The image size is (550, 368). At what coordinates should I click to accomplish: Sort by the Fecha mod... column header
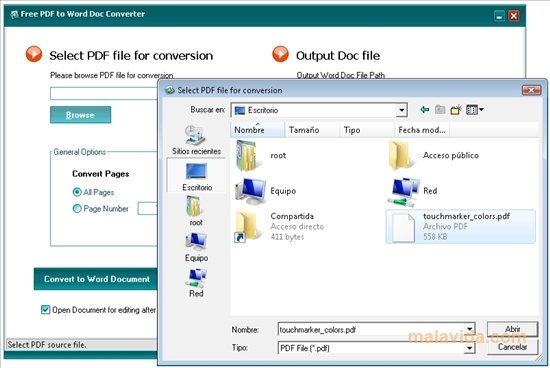[x=422, y=130]
